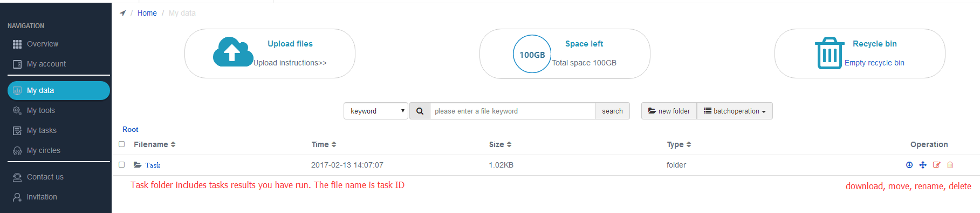
Task: Download the Task folder via download icon
Action: tap(909, 165)
